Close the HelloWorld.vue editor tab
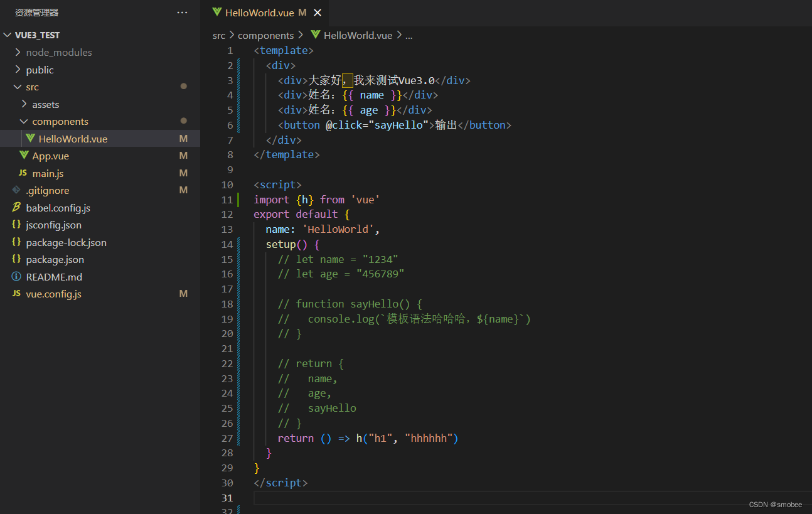The width and height of the screenshot is (812, 514). tap(318, 13)
